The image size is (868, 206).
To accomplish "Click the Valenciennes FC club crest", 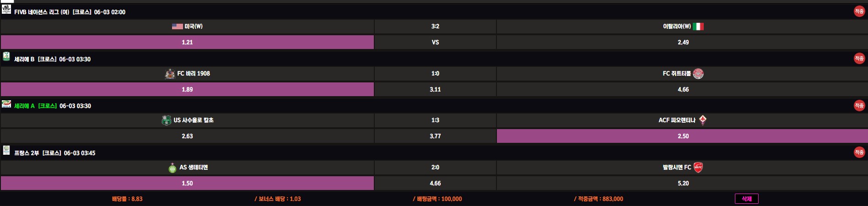I will pos(698,168).
